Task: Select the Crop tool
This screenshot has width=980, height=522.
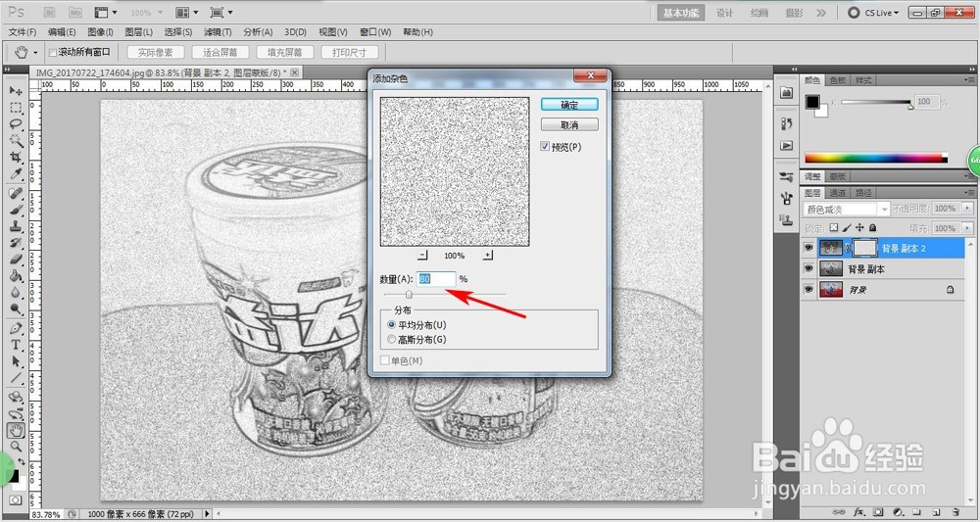Action: (x=16, y=157)
